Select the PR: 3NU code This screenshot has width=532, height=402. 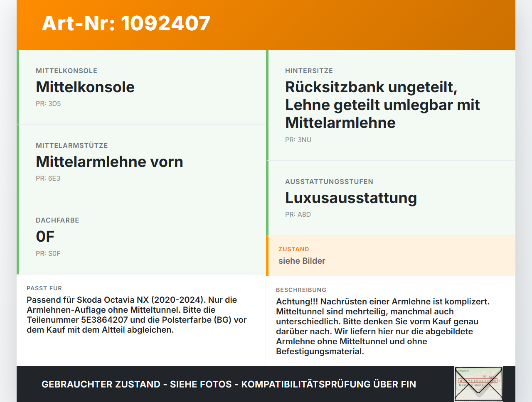[298, 140]
